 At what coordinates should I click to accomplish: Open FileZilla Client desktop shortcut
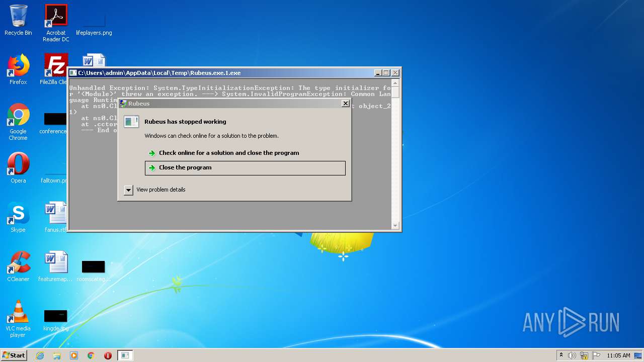pyautogui.click(x=54, y=69)
